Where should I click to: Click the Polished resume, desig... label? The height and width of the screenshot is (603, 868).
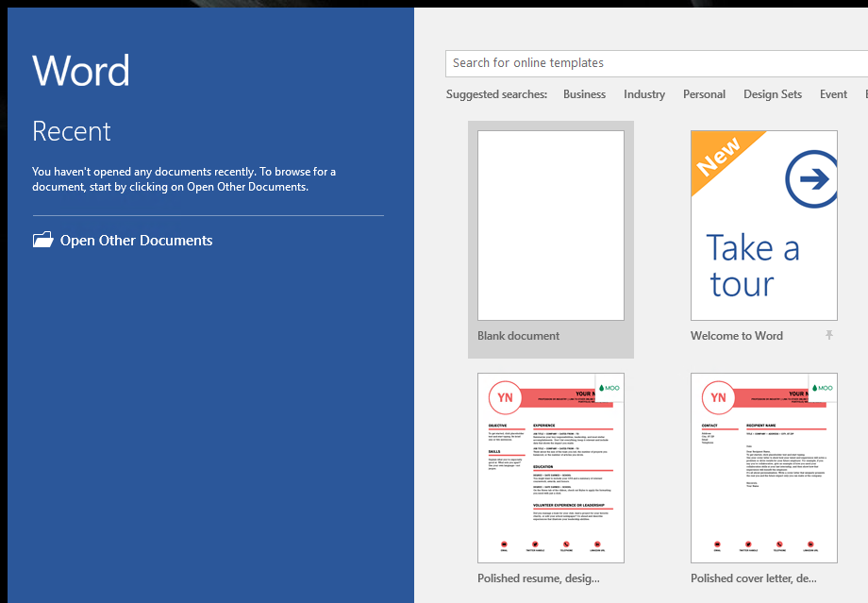point(538,578)
